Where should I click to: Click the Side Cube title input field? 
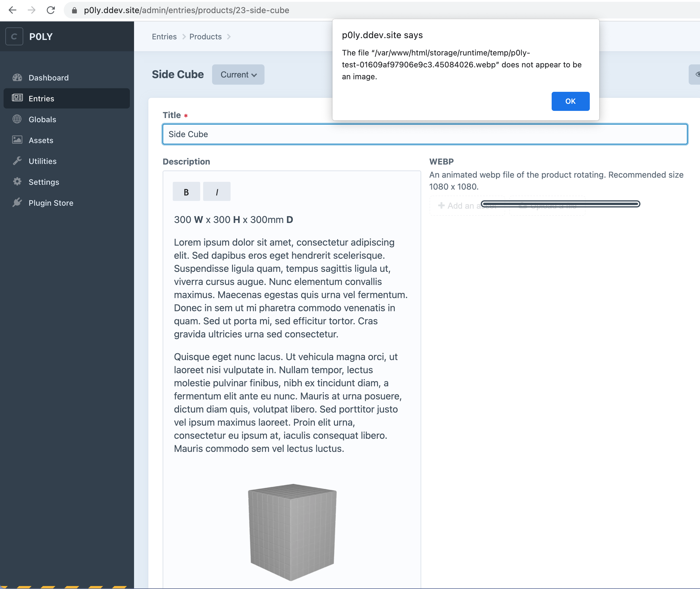click(425, 134)
